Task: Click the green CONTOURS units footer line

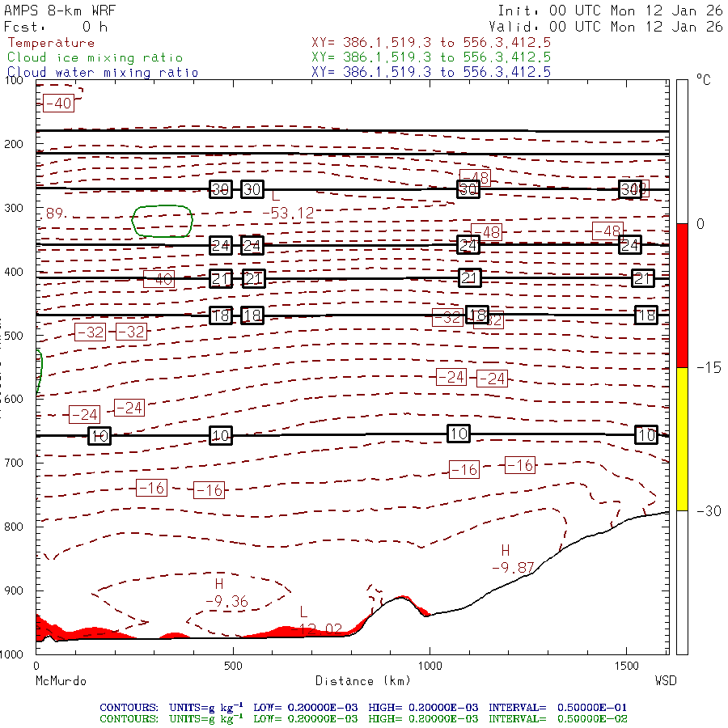Action: point(363,719)
